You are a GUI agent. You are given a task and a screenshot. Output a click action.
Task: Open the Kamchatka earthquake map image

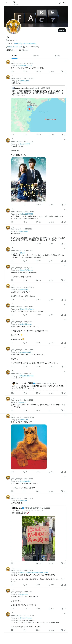click(x=39, y=115)
